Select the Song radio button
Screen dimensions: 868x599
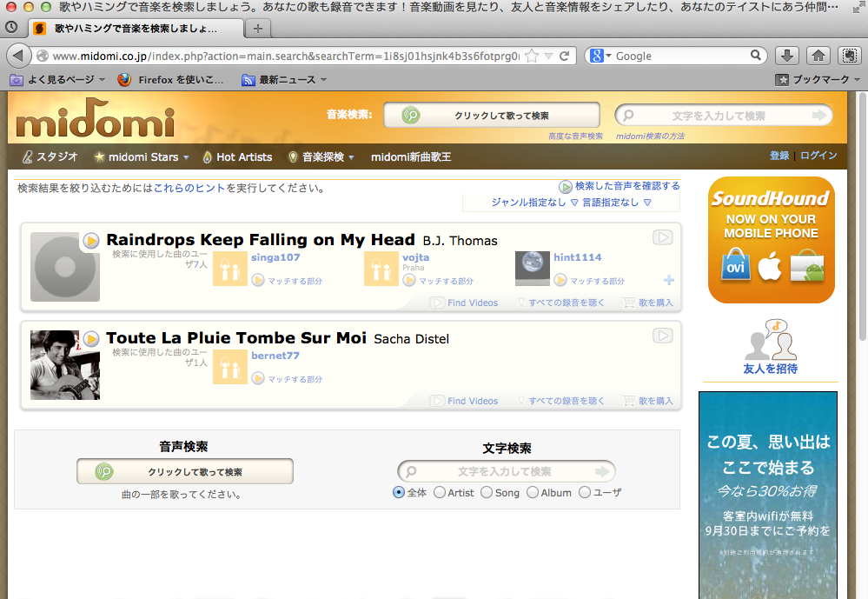tap(487, 492)
